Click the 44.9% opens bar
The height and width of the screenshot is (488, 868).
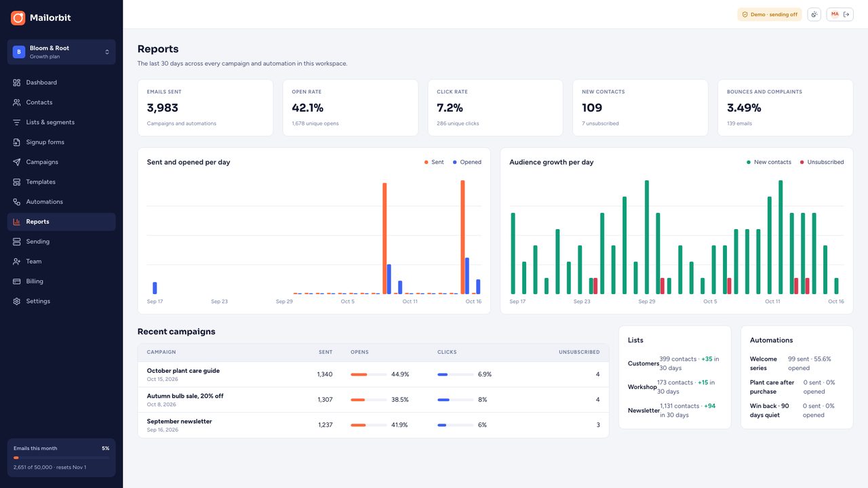(x=369, y=374)
